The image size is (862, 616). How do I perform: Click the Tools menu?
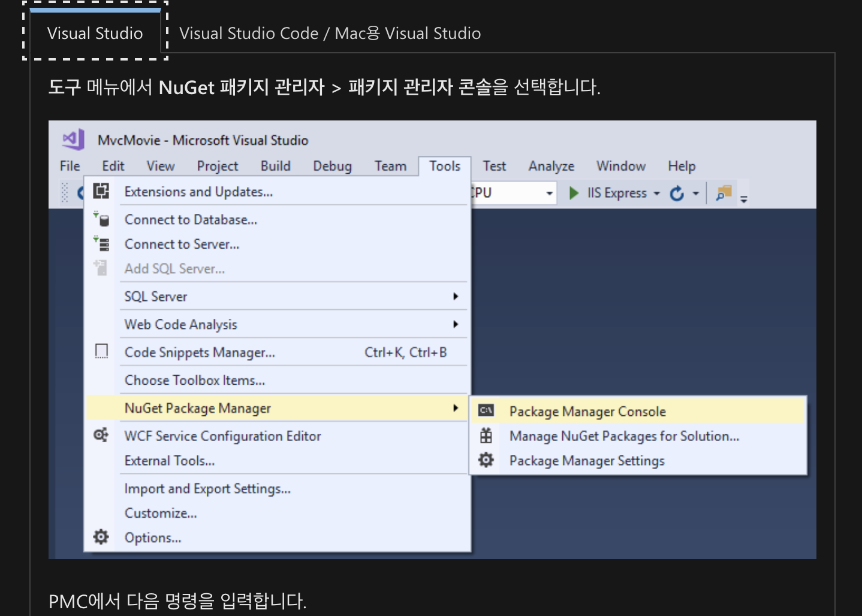(x=445, y=166)
